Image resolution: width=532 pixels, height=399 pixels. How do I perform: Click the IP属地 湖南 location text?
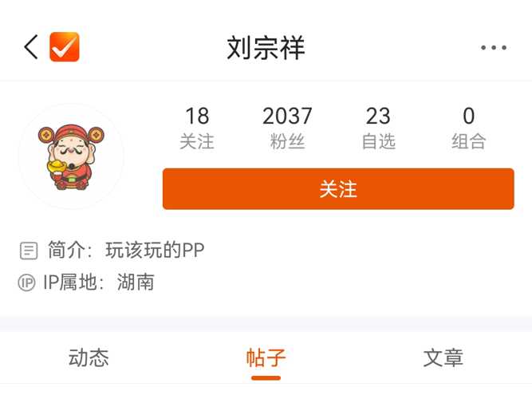[99, 282]
